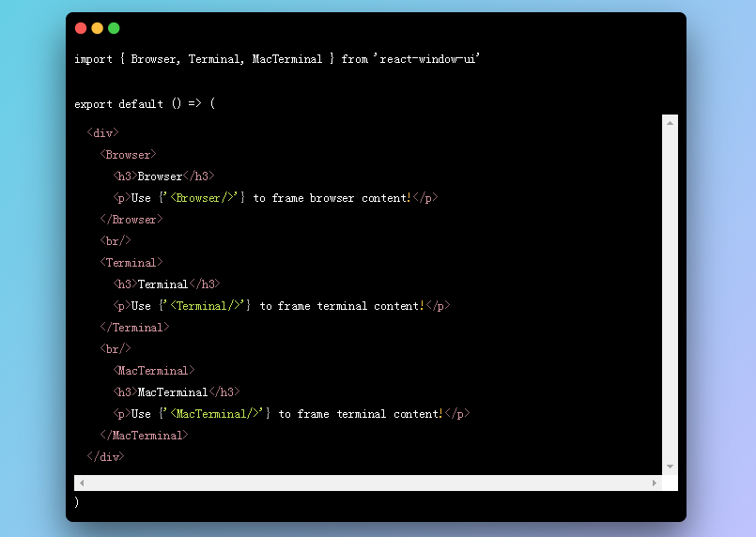The width and height of the screenshot is (756, 537).
Task: Click the opening <MacTerminal> tag
Action: (153, 371)
